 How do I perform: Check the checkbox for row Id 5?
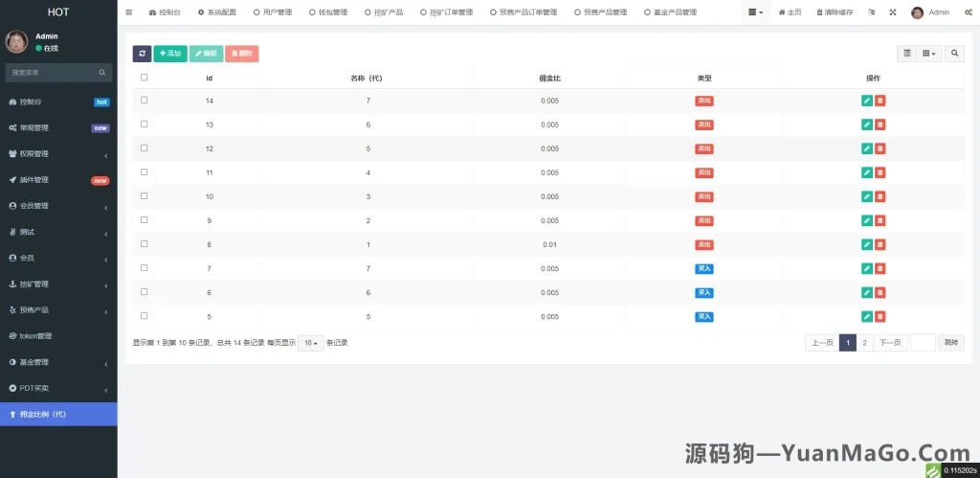[x=145, y=316]
